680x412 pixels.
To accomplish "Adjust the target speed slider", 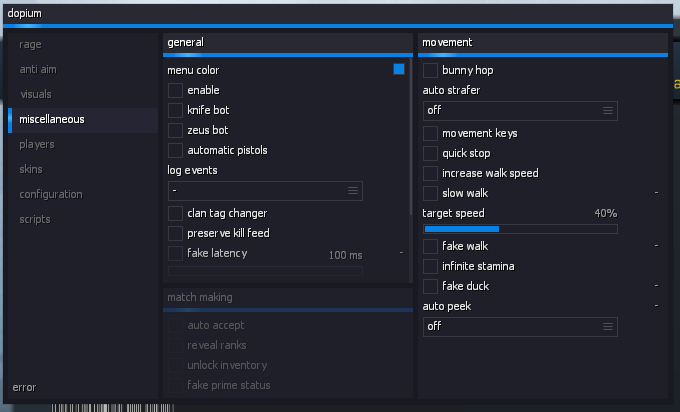I will pyautogui.click(x=520, y=229).
